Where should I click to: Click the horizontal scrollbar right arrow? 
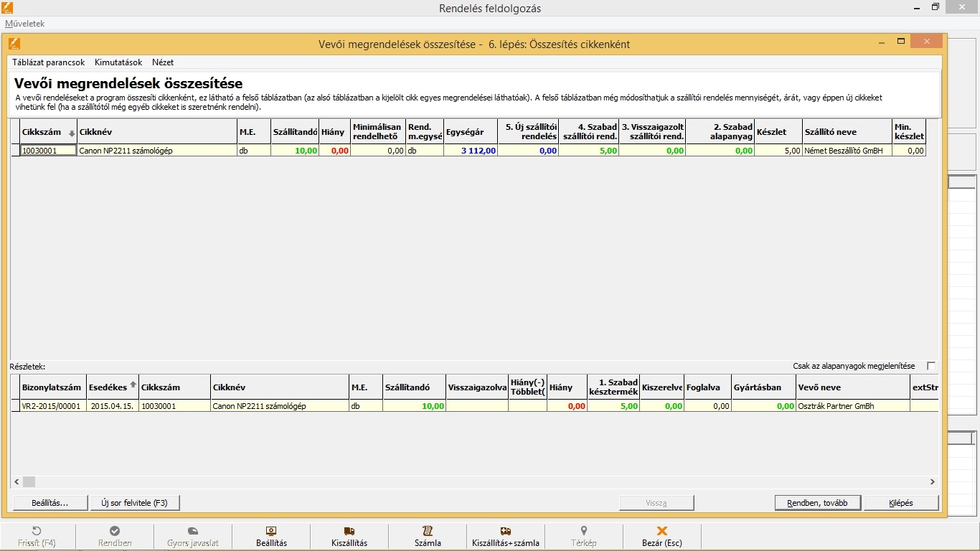[933, 482]
